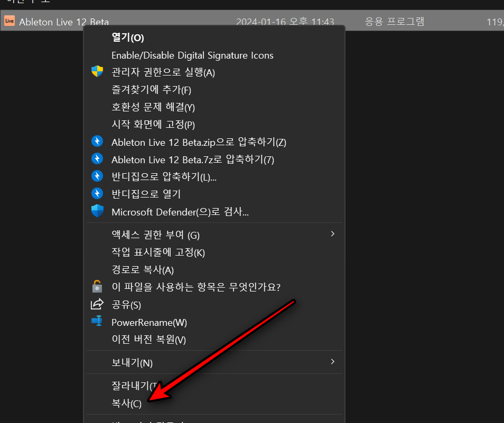Click the Bandizip icon beside 반디집으로 압축하기(L)
The width and height of the screenshot is (504, 423).
point(97,176)
